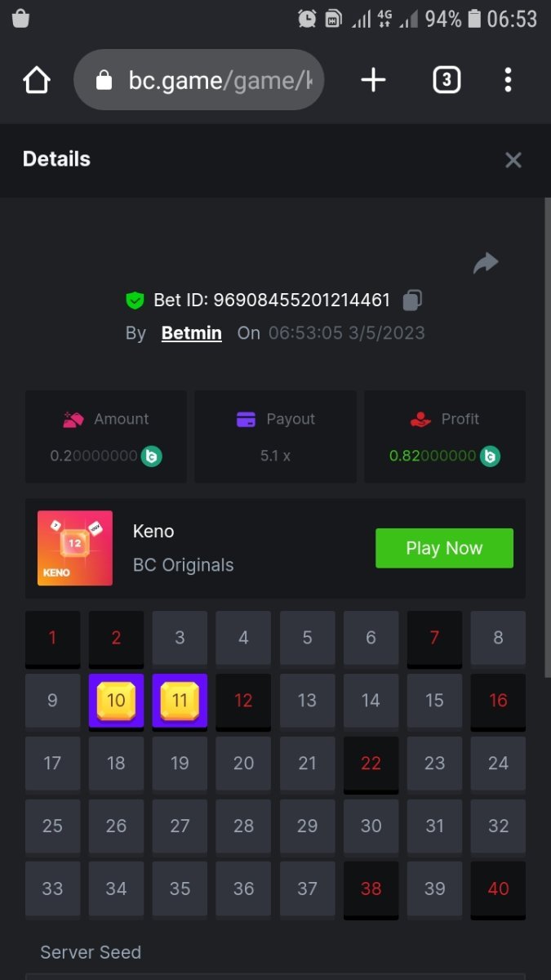Screen dimensions: 551x980
Task: Open the tab switcher showing 3 tabs
Action: 446,80
